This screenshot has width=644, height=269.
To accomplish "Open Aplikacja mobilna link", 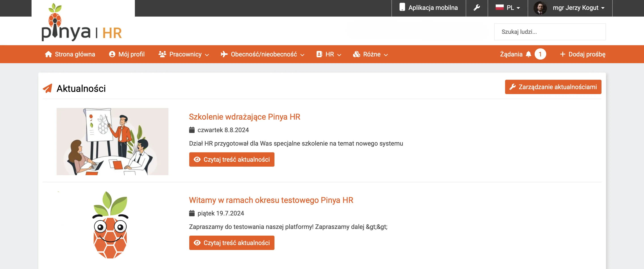I will [x=429, y=8].
